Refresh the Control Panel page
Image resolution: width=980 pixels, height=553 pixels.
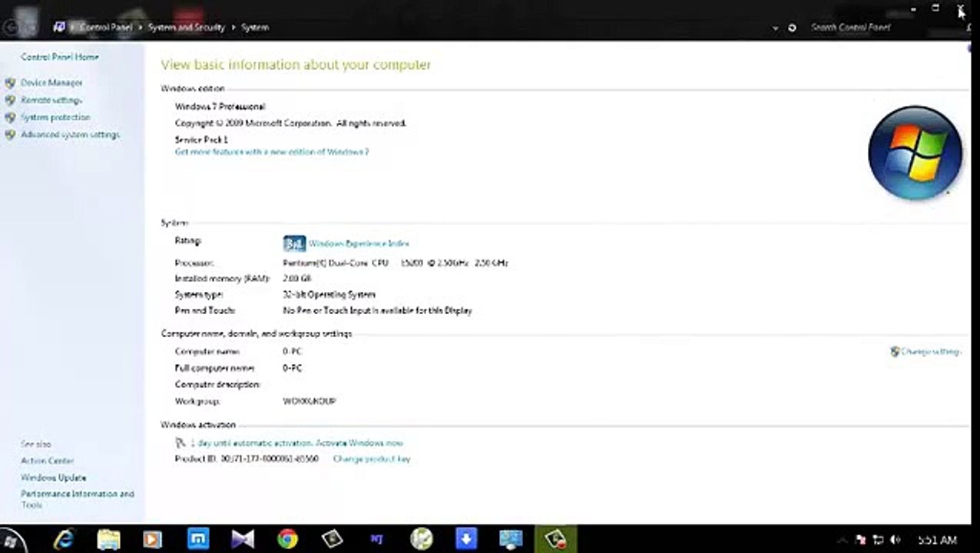(792, 28)
